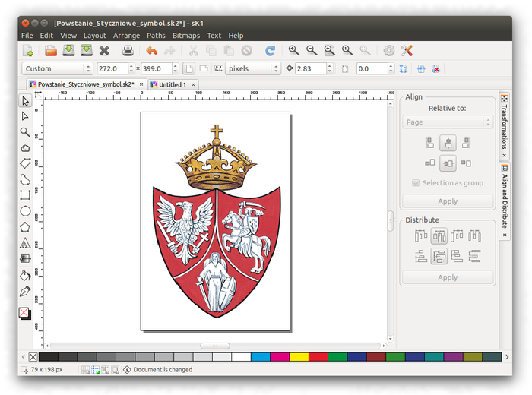This screenshot has width=532, height=395.
Task: Pick the yellow swatch in color palette
Action: 299,357
